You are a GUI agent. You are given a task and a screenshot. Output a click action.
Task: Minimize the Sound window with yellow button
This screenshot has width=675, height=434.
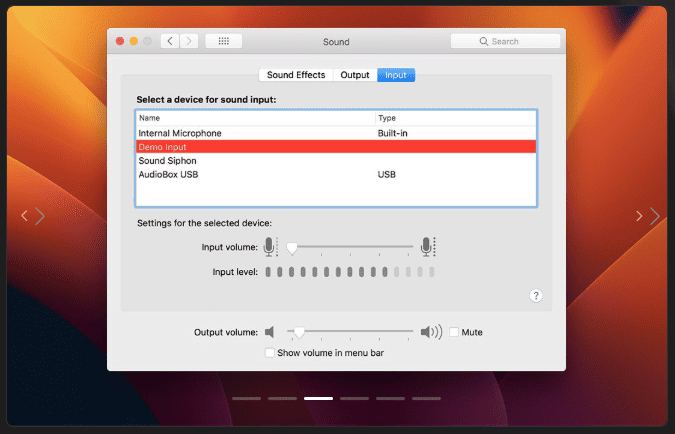(x=134, y=41)
